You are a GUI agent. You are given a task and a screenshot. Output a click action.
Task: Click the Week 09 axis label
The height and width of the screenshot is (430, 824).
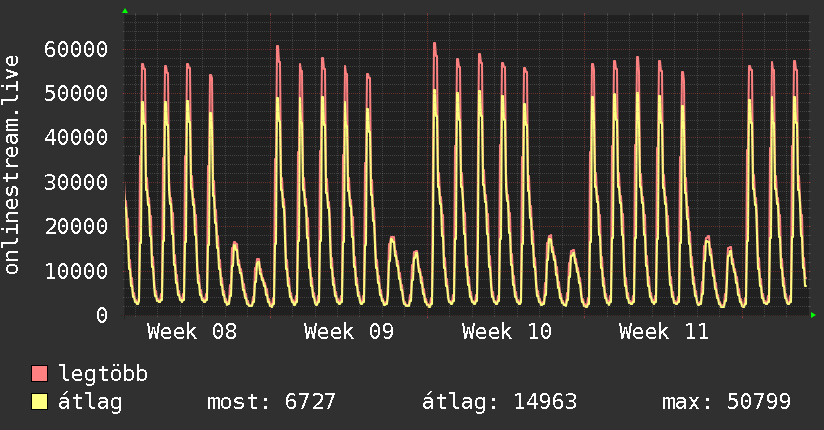[x=349, y=332]
